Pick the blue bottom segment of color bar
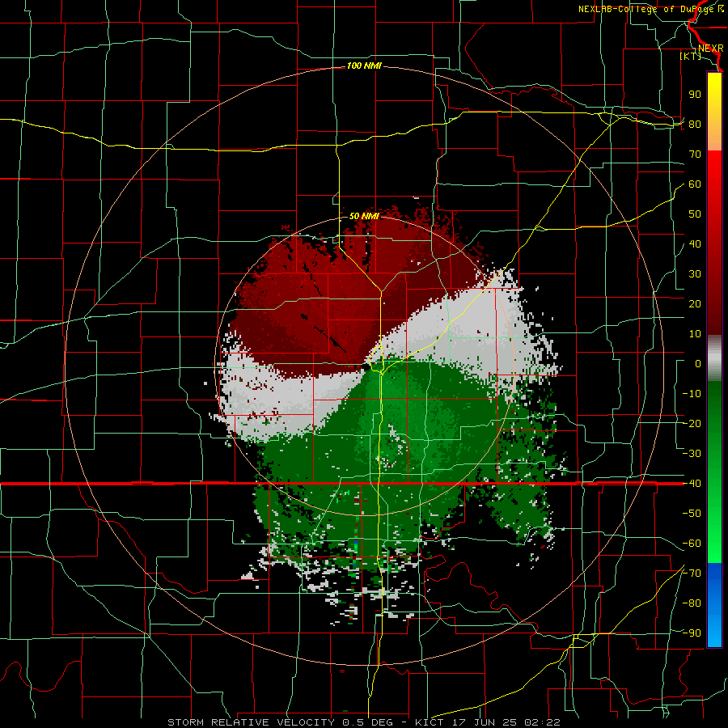Viewport: 728px width, 728px height. [714, 605]
